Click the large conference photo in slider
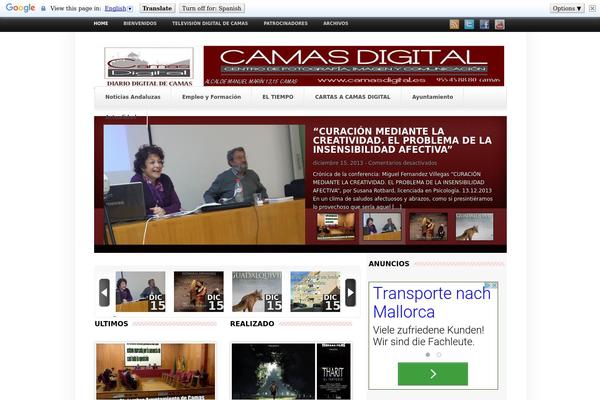This screenshot has height=400, width=600. coord(204,184)
